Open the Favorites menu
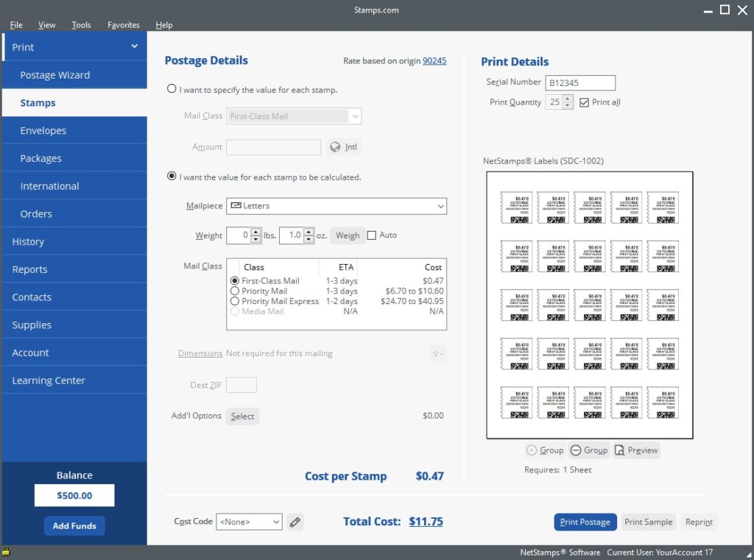Image resolution: width=754 pixels, height=560 pixels. (124, 25)
